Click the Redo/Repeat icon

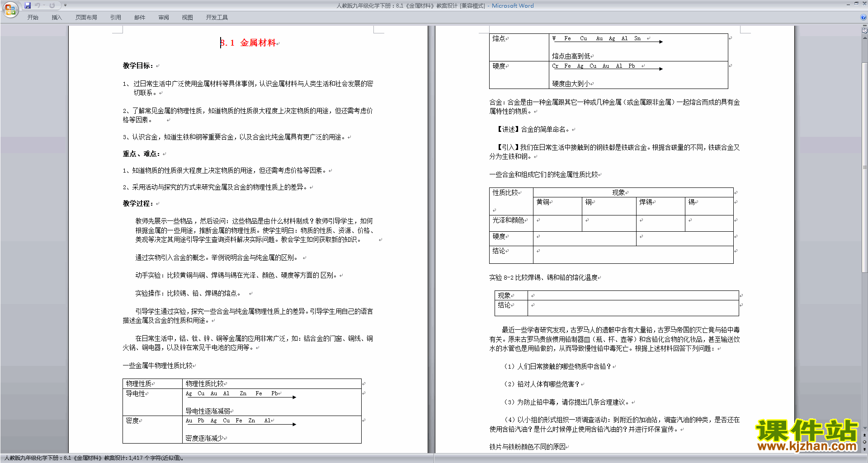pos(52,5)
